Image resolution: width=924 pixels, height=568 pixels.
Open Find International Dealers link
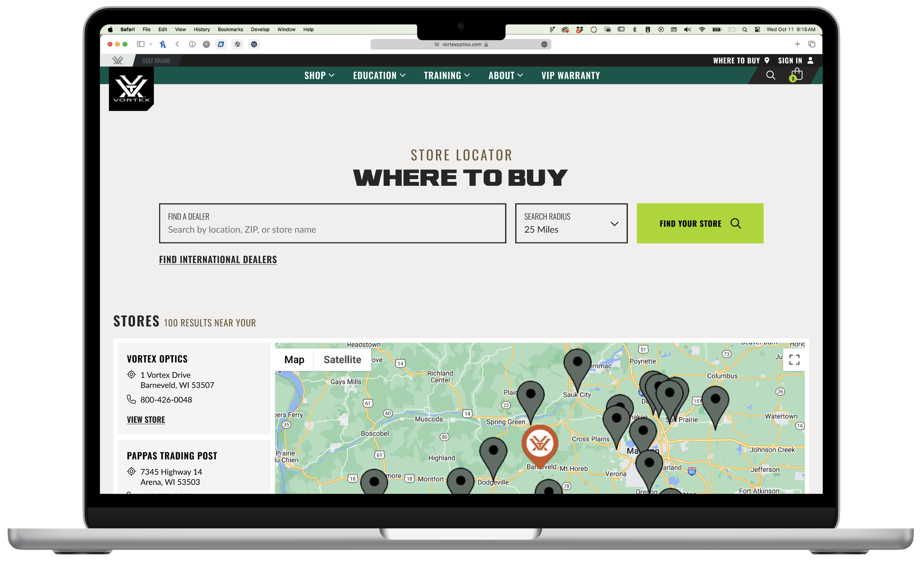click(218, 260)
